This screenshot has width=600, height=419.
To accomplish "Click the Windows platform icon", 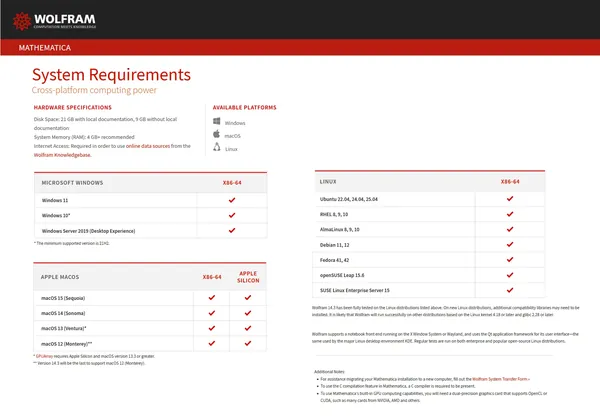I will pos(217,121).
